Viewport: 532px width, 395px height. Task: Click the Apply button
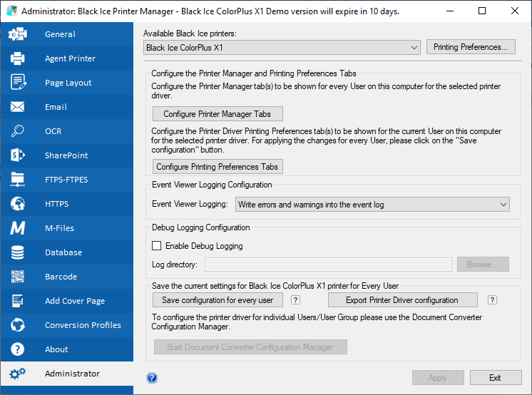tap(438, 378)
